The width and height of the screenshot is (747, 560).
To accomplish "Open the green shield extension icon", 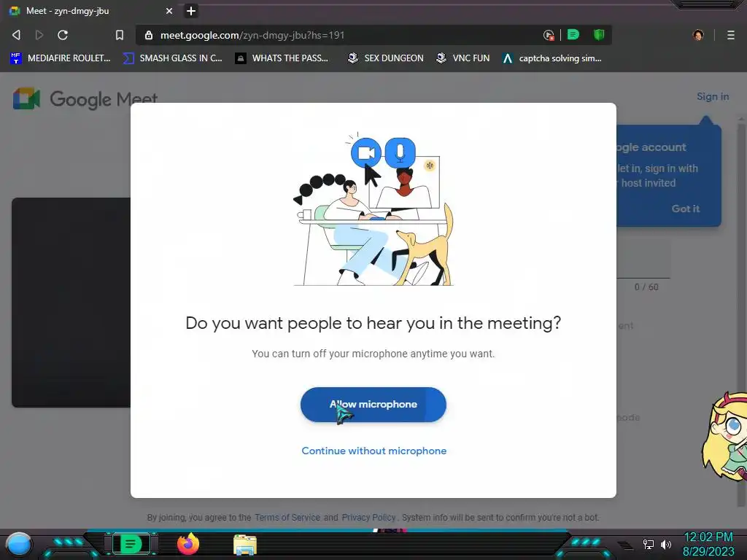I will coord(599,35).
